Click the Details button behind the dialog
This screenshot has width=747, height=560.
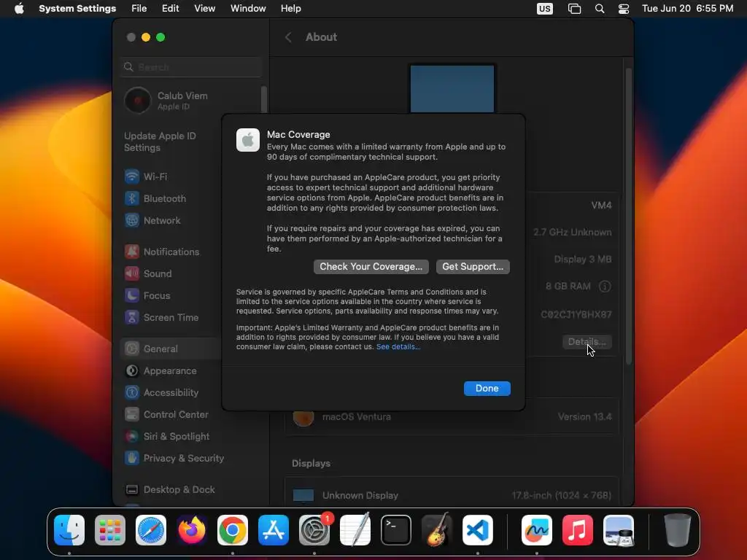[587, 342]
